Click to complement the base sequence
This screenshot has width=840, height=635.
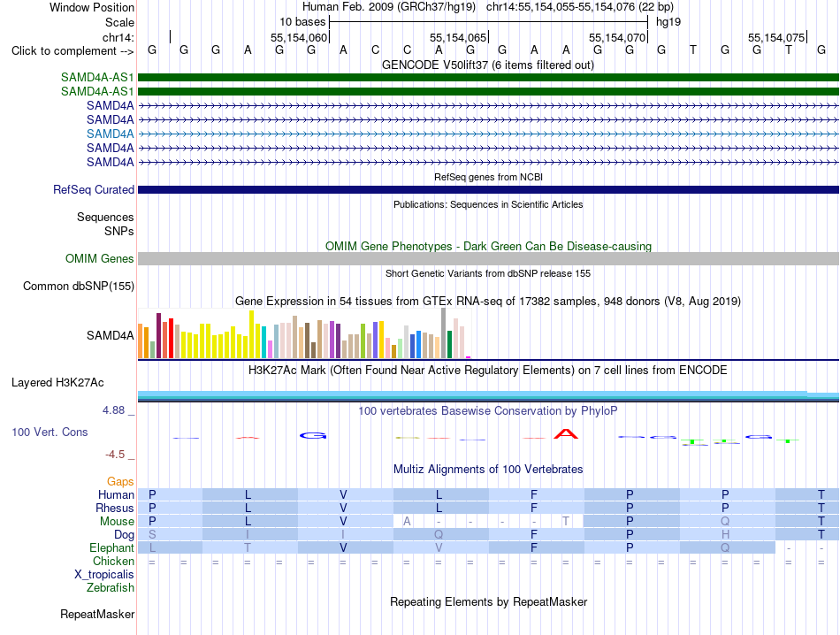tap(73, 51)
